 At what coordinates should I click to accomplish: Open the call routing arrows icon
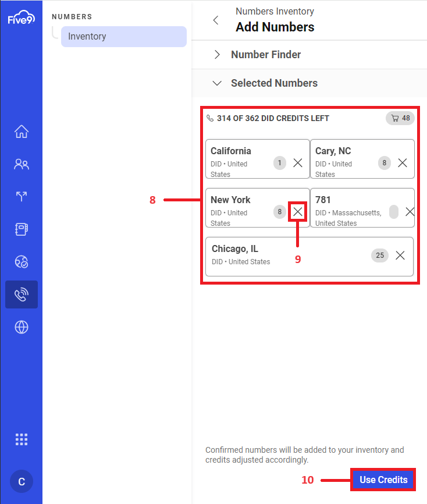click(22, 196)
